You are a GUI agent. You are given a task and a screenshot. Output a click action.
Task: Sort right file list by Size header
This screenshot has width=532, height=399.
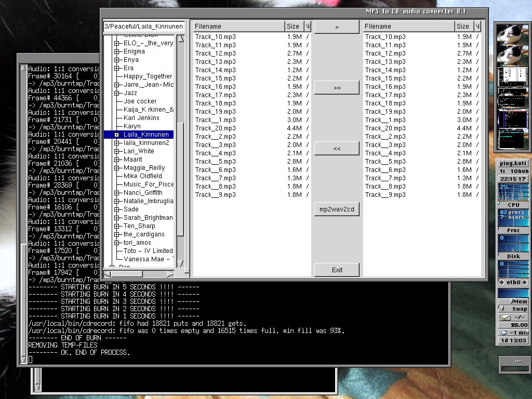(x=462, y=26)
